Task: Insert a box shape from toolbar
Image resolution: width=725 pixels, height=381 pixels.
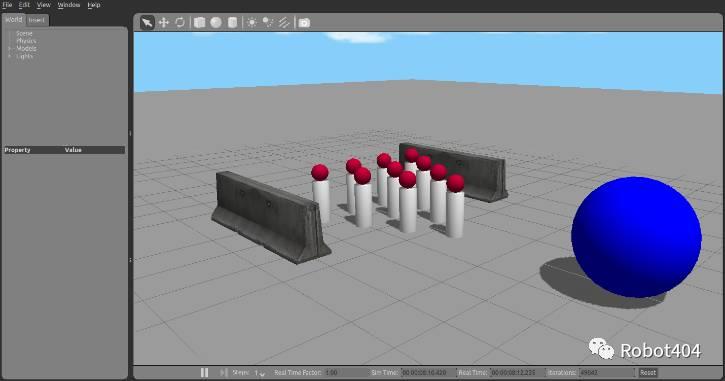Action: (199, 22)
